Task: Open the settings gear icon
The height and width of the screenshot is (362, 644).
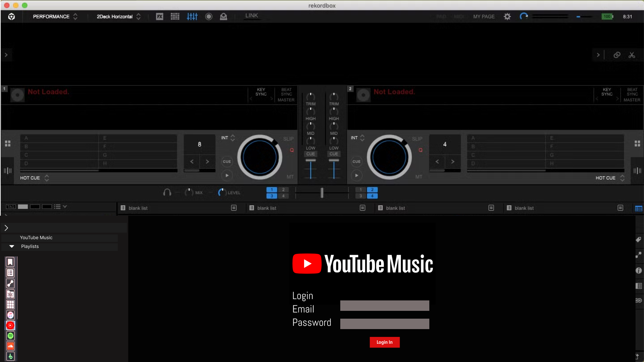Action: point(507,16)
